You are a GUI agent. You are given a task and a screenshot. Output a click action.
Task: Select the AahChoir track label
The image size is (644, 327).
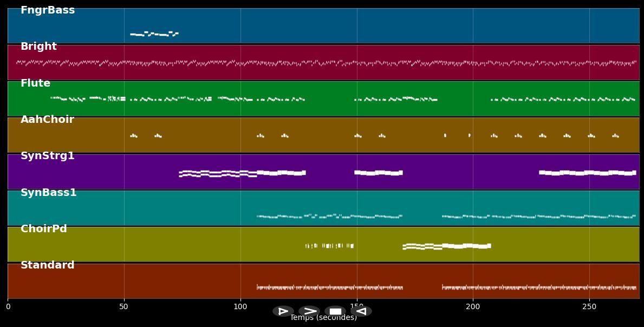(x=47, y=120)
